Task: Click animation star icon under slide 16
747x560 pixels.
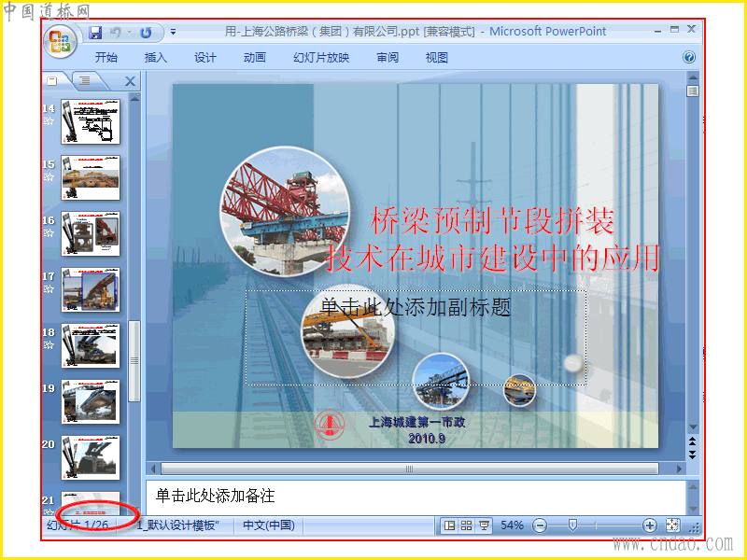Action: pyautogui.click(x=49, y=232)
